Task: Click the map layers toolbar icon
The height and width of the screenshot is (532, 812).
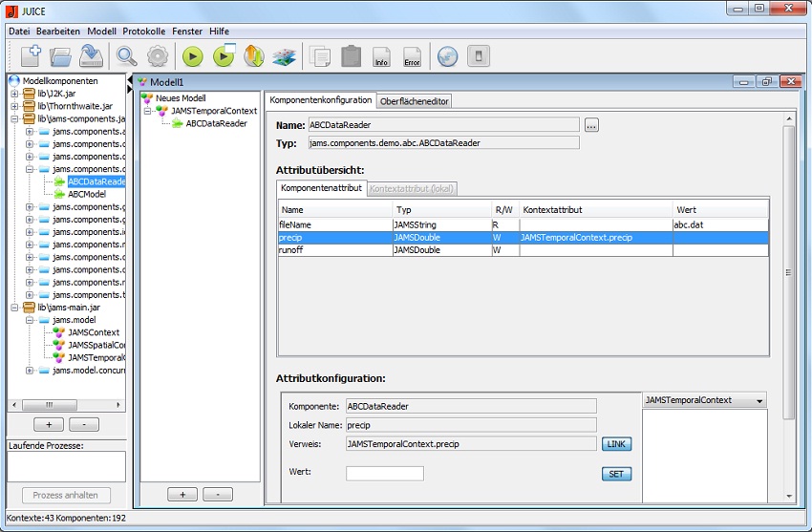Action: (x=284, y=56)
